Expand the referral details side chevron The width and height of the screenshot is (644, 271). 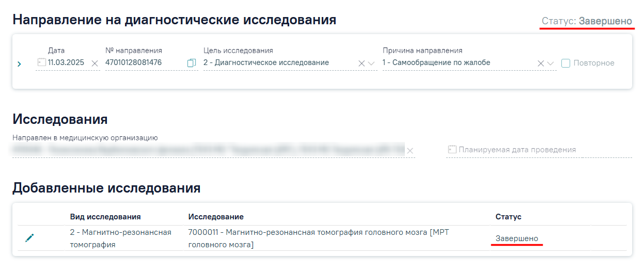click(19, 64)
